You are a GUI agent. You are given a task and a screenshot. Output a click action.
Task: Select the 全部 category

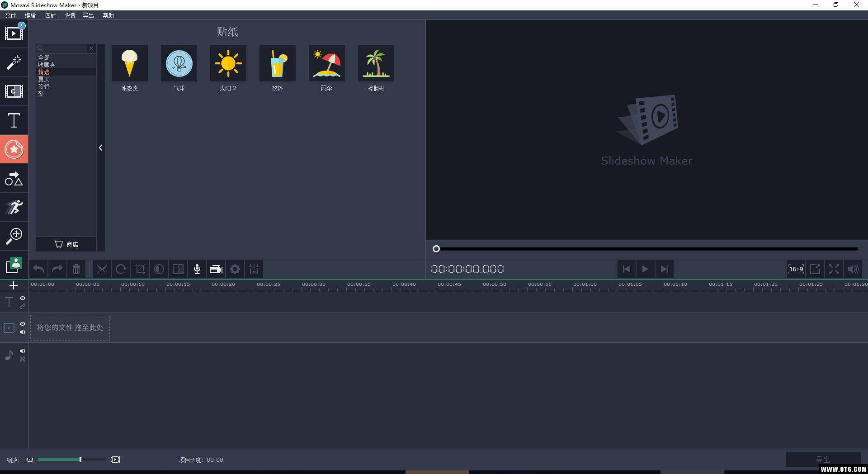(66, 58)
